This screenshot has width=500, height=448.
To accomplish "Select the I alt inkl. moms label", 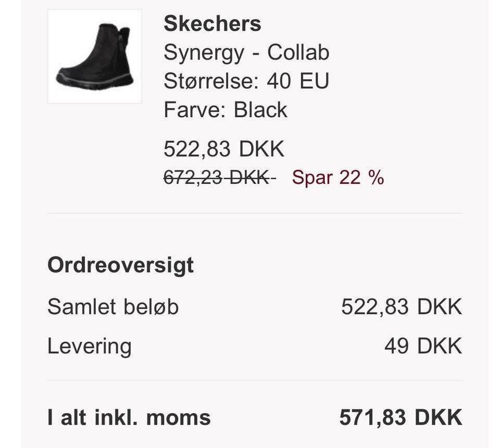I will [129, 417].
